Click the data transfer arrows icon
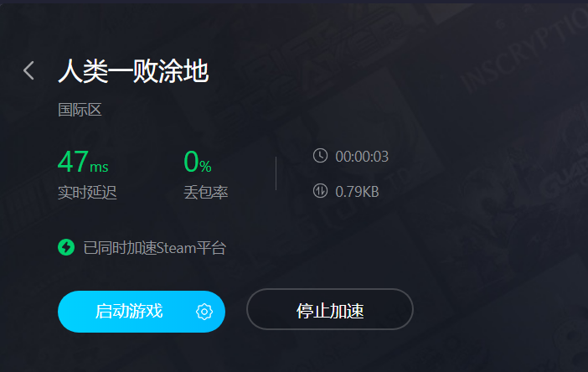 [320, 191]
